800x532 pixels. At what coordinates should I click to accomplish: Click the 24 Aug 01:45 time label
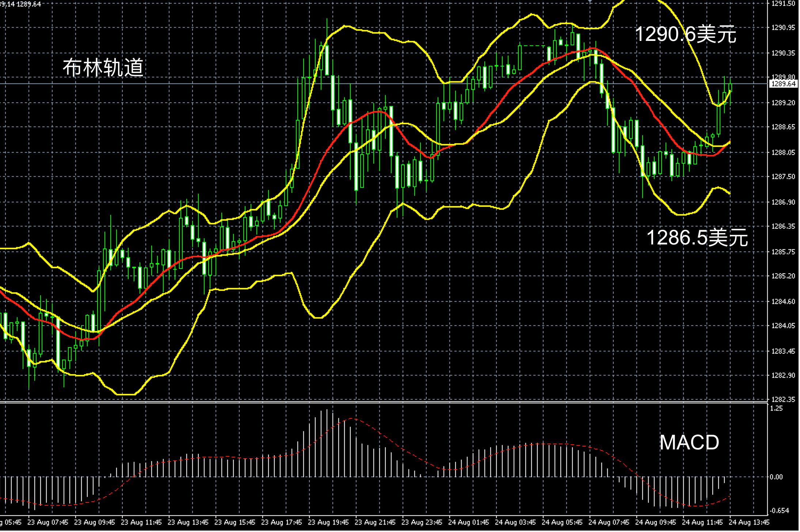point(468,522)
